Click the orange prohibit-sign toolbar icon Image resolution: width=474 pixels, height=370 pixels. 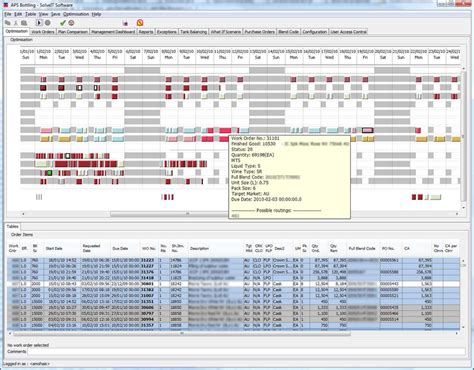click(x=140, y=23)
